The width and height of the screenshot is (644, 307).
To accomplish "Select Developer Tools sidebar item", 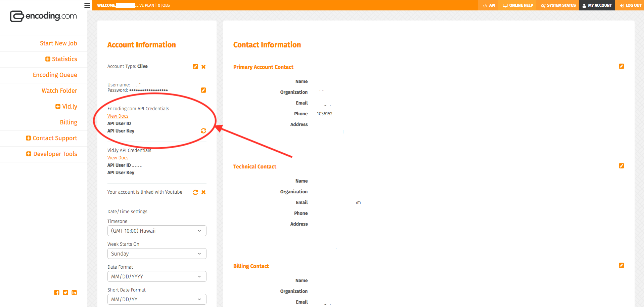I will click(55, 154).
